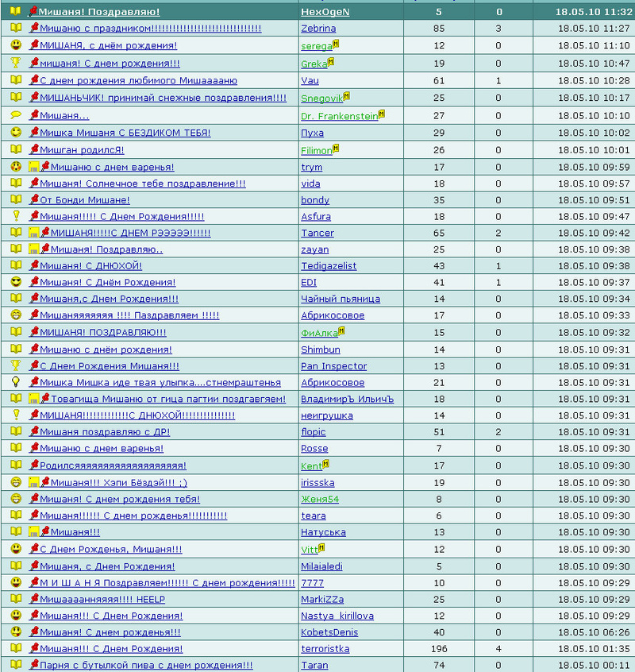The image size is (635, 672).
Task: Click winking smiley beside 'Мишка Мишаня С БЕЗДИКОМ ТЕБЯ!'
Action: pos(16,132)
